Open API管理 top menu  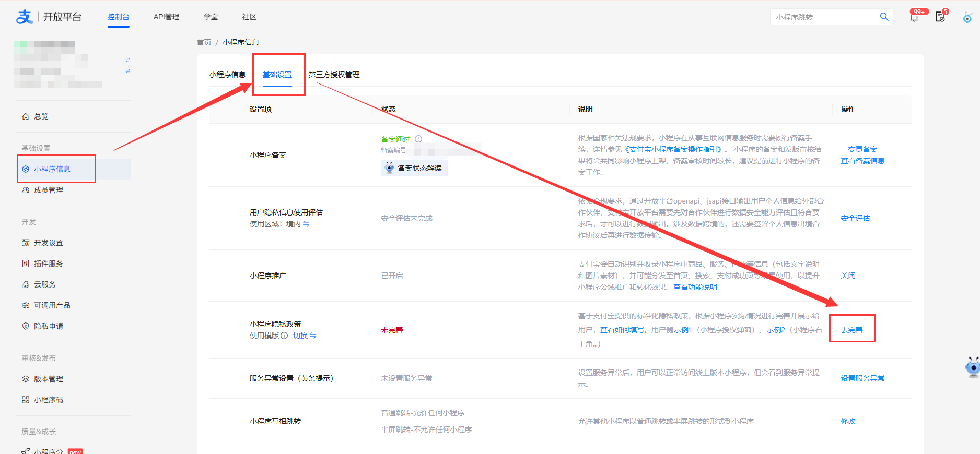click(x=166, y=17)
